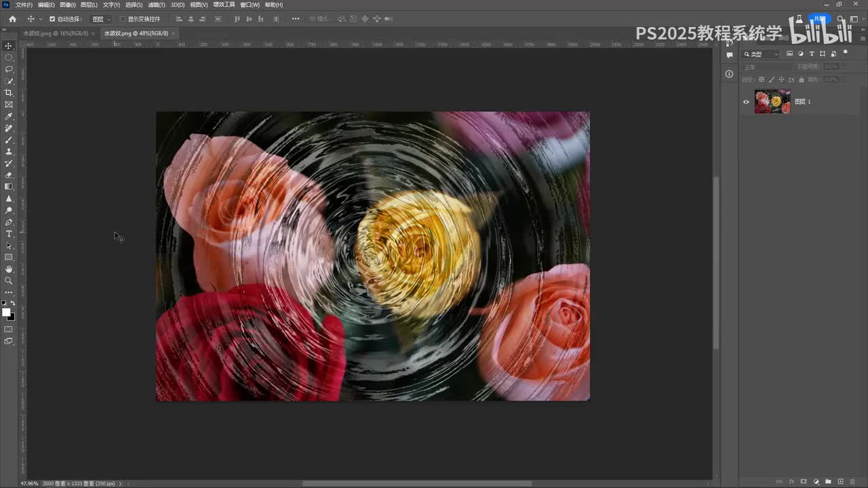Select the Eraser tool
Image resolution: width=868 pixels, height=488 pixels.
9,175
